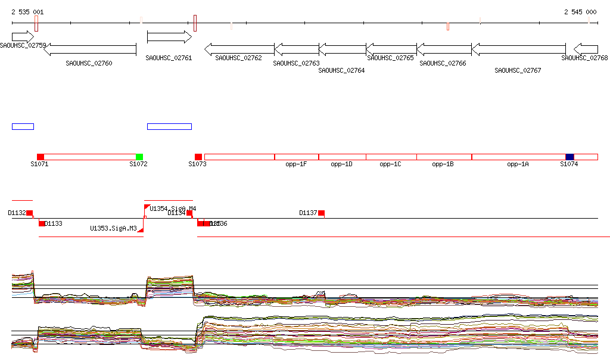Click the U1353.SigA.M3 promoter triangle
Screen dimensions: 610x364
tap(141, 230)
